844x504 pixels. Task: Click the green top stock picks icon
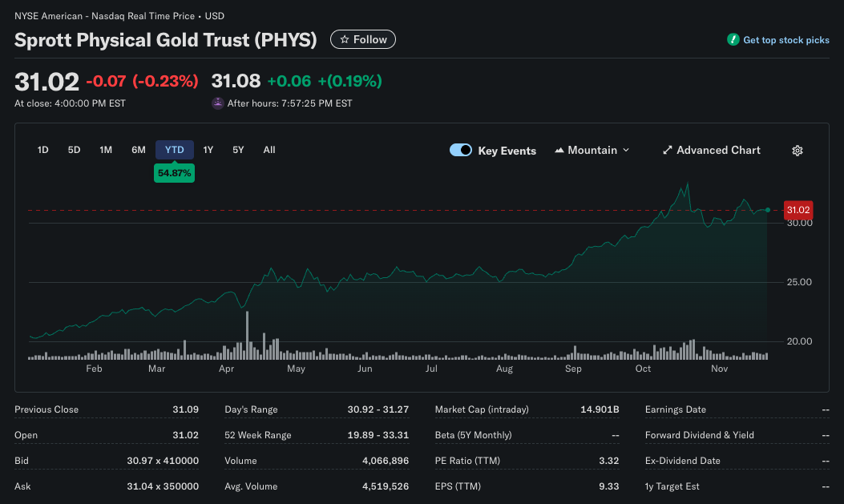(733, 40)
